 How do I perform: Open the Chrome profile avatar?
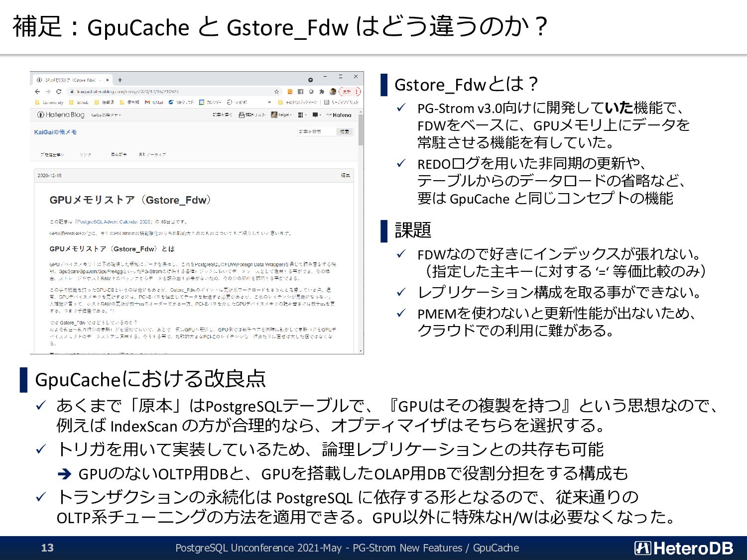tap(333, 92)
